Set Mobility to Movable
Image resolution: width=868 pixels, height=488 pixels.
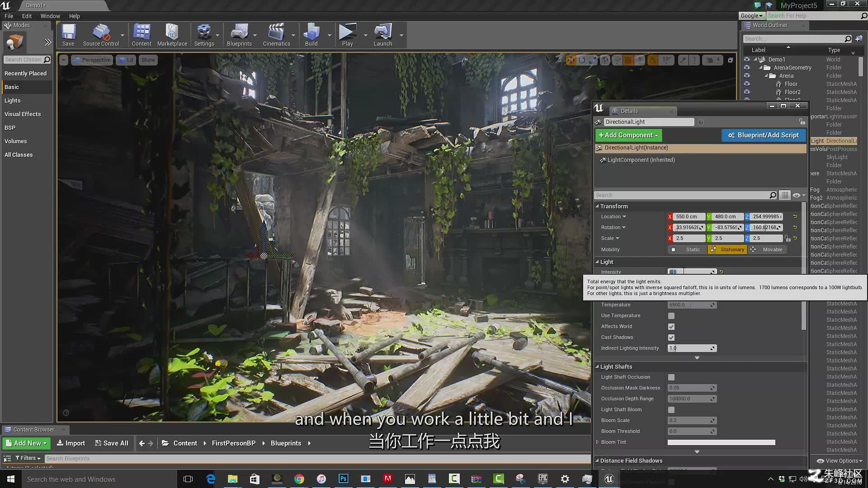(x=767, y=249)
